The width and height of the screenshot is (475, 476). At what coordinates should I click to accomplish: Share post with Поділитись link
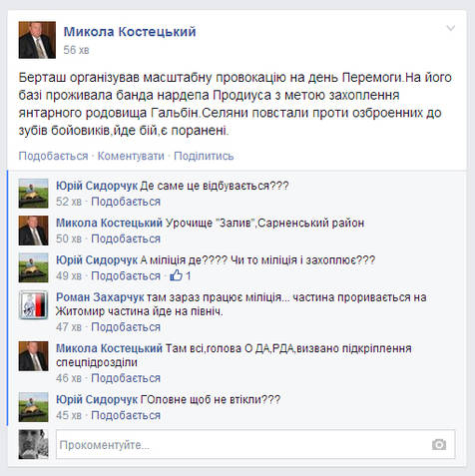point(204,156)
